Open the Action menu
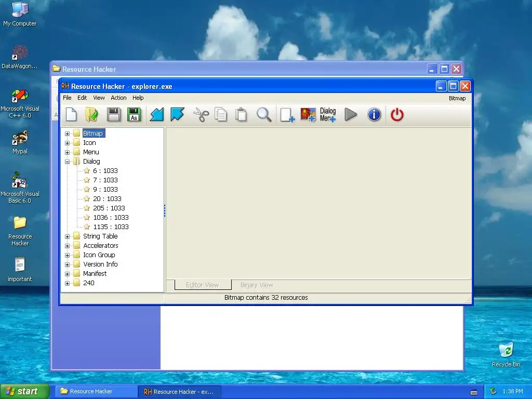The image size is (532, 399). coord(118,98)
